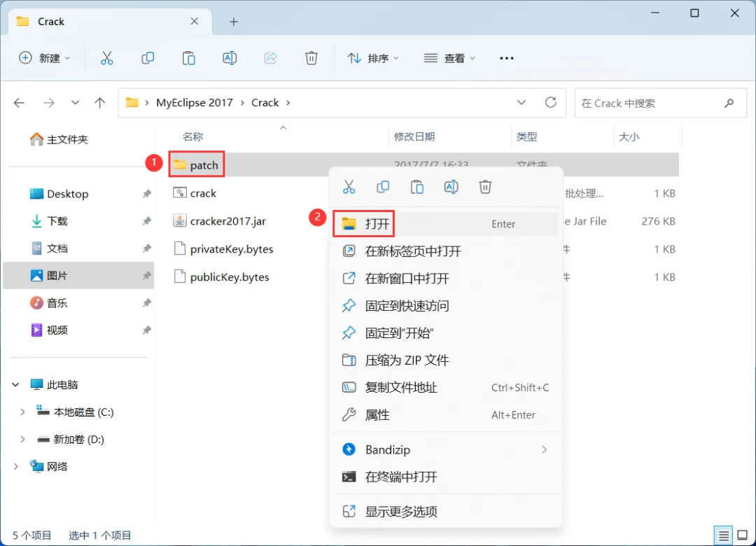756x546 pixels.
Task: Choose 在终端中打开
Action: [445, 477]
